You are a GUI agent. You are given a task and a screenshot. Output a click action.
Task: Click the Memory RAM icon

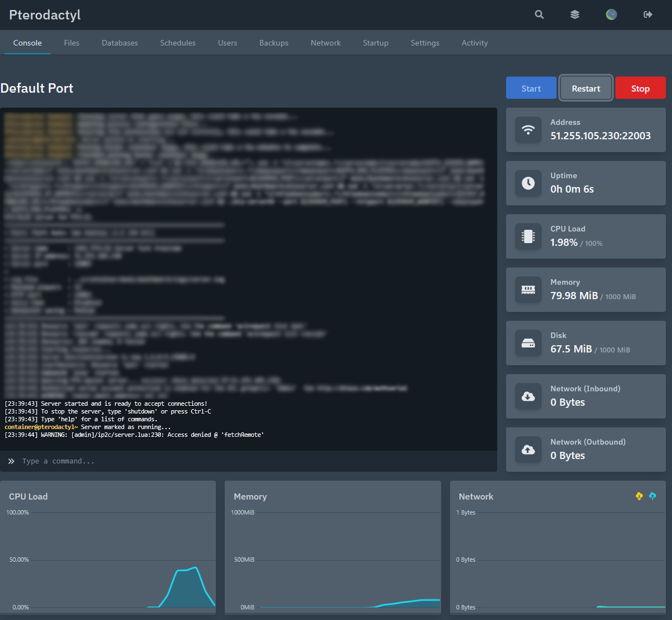pyautogui.click(x=528, y=290)
